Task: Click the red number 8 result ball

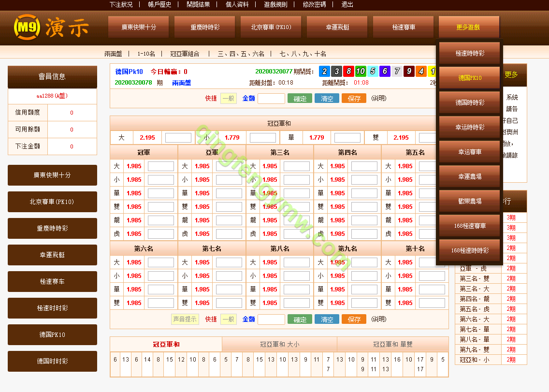Action: click(349, 72)
